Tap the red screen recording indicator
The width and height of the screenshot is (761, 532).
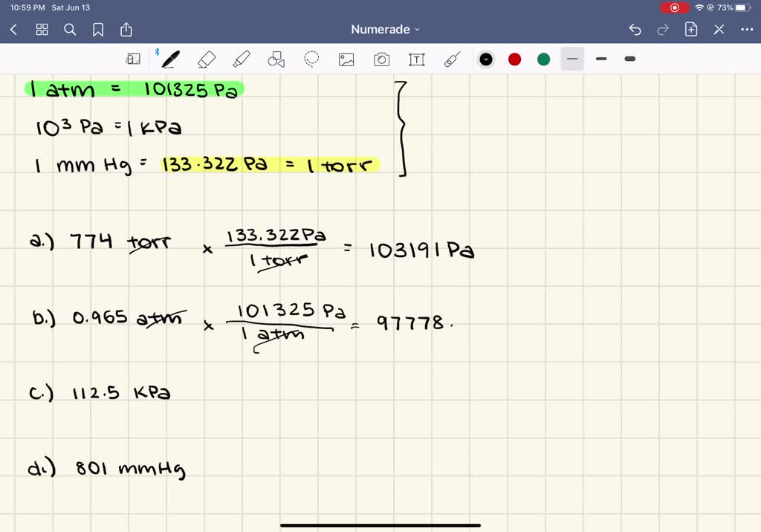point(674,7)
